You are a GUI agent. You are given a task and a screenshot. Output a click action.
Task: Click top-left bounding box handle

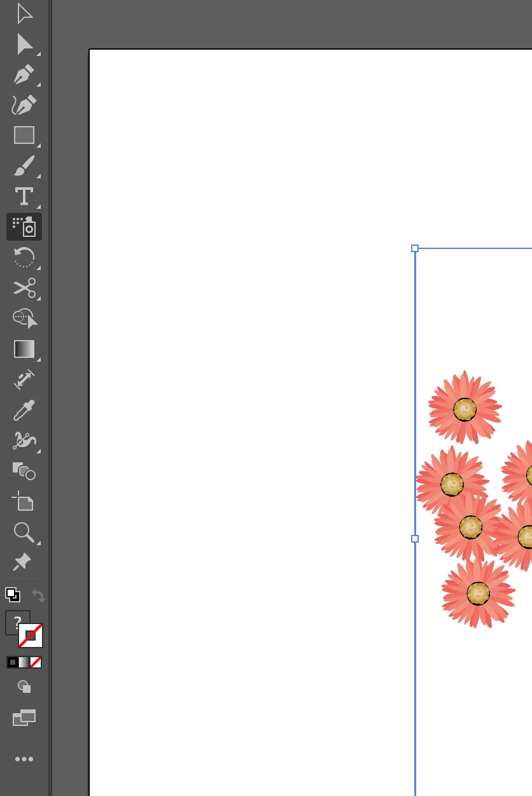coord(415,248)
